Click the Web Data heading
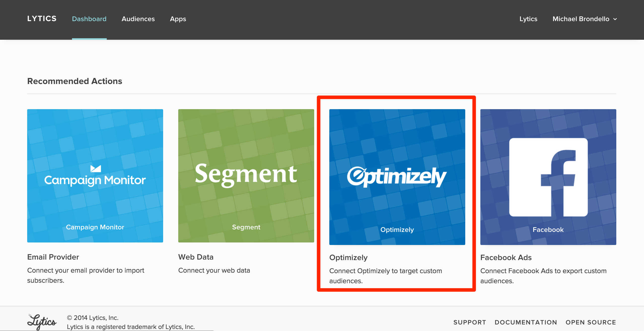 196,257
